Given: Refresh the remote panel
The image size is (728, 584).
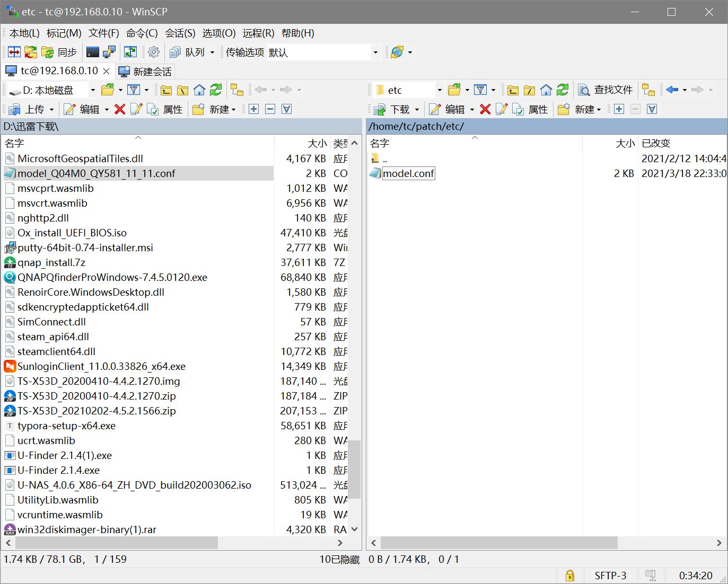Looking at the screenshot, I should tap(563, 90).
